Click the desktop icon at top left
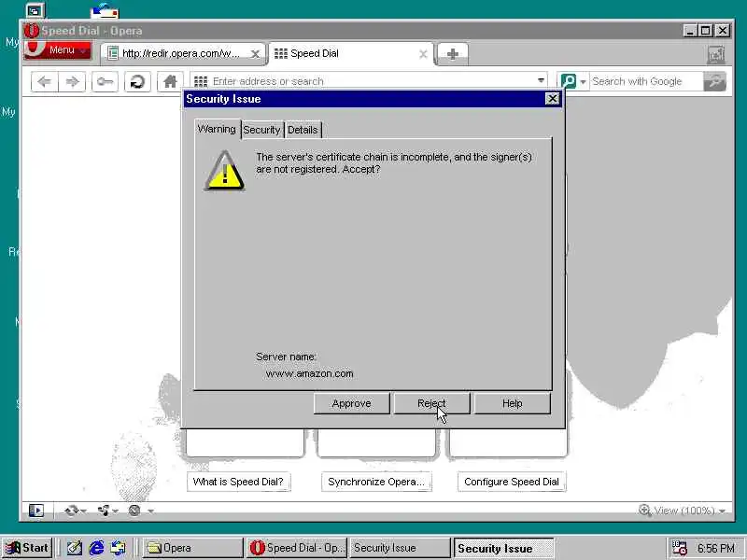 point(35,10)
